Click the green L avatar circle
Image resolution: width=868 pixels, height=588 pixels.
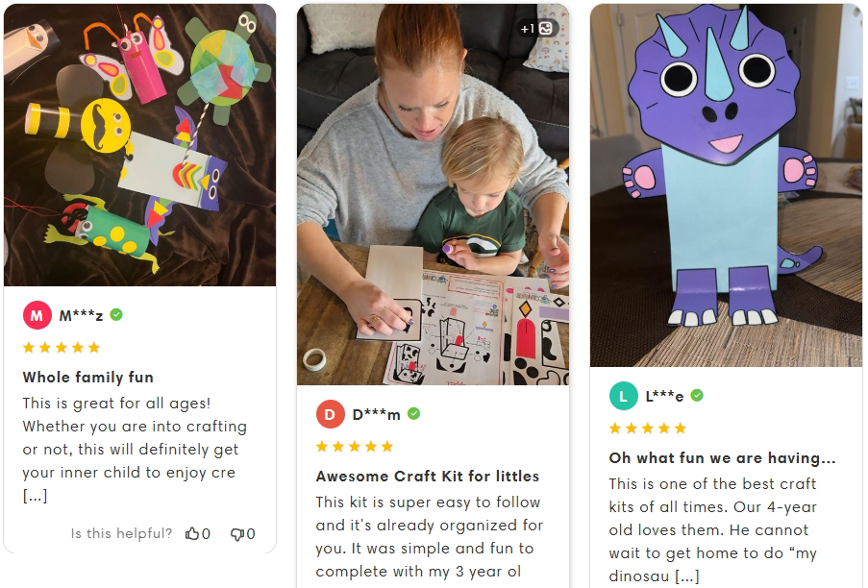623,396
